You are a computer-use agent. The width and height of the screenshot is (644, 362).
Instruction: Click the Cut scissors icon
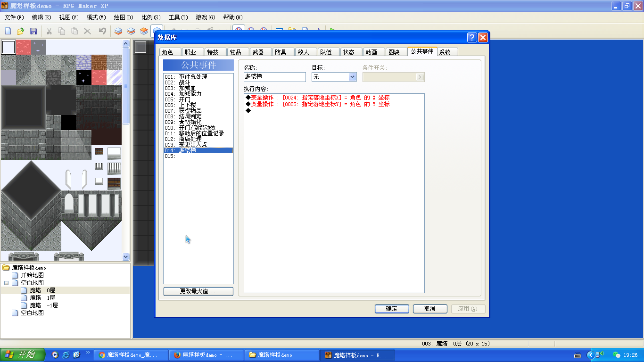[x=49, y=31]
